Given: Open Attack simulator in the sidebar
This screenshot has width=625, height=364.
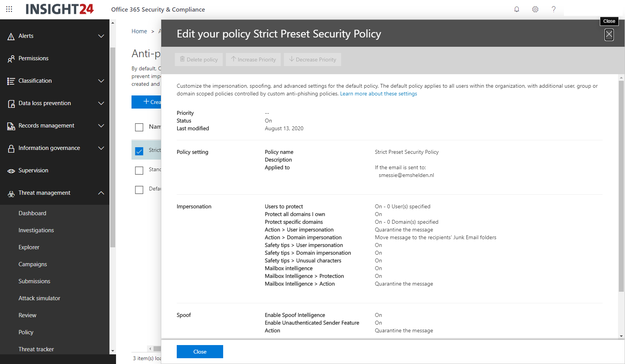Looking at the screenshot, I should 39,298.
